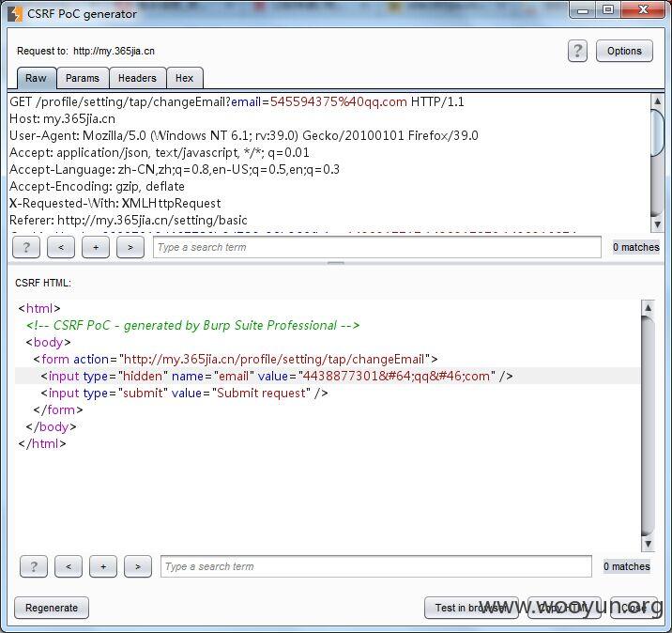Screen dimensions: 672x633
Task: Click the request pane scrollbar thumb
Action: click(x=657, y=133)
